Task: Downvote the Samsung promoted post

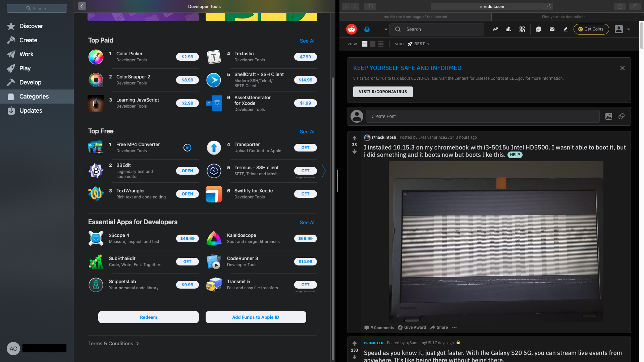Action: [355, 357]
